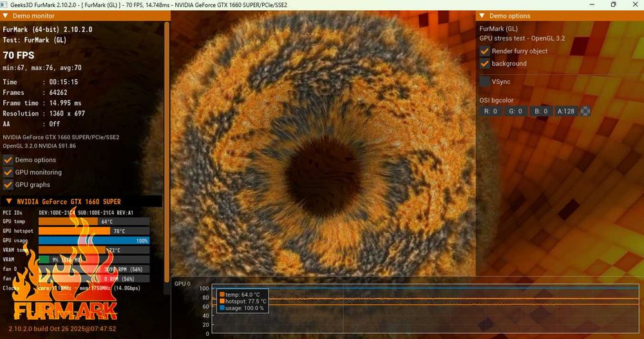Click the Frame time 14.995 ms value
Viewport: 644px width, 339px height.
(65, 102)
